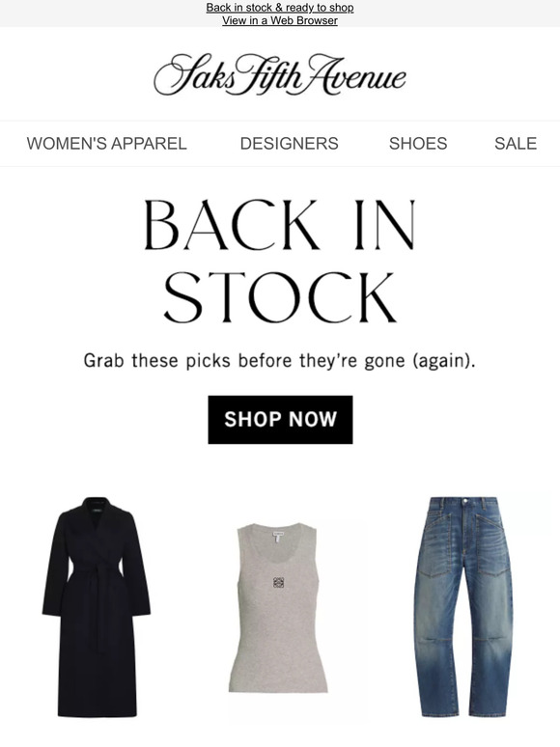Open the Women's Apparel menu link

[x=107, y=144]
